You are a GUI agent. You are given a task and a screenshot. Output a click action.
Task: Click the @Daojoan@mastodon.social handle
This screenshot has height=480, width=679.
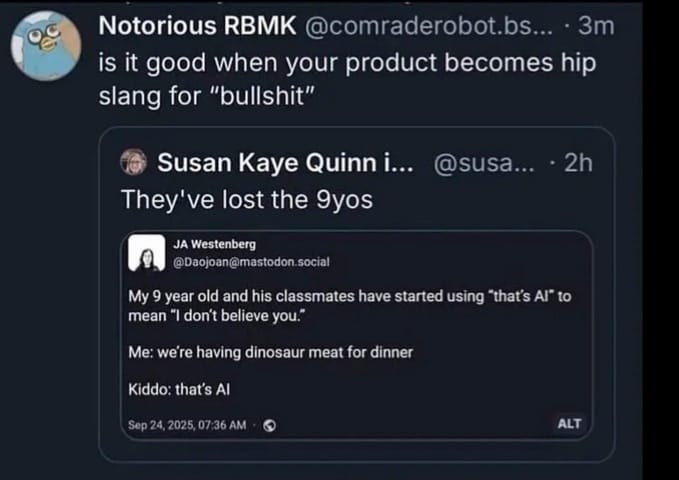click(244, 262)
